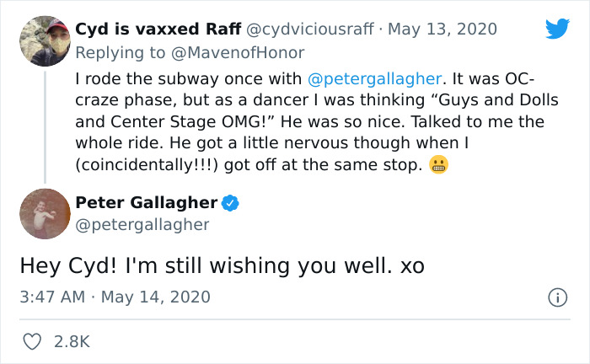
Task: Click the @petergallagher handle under the name
Action: [142, 224]
